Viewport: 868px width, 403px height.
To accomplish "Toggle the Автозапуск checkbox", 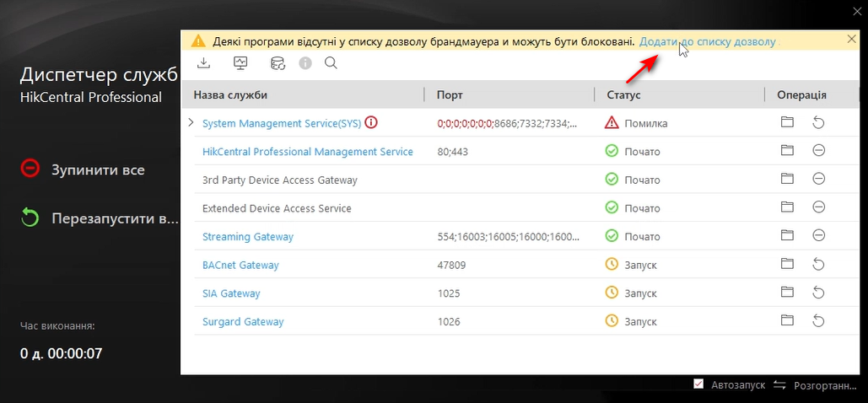I will (x=698, y=384).
